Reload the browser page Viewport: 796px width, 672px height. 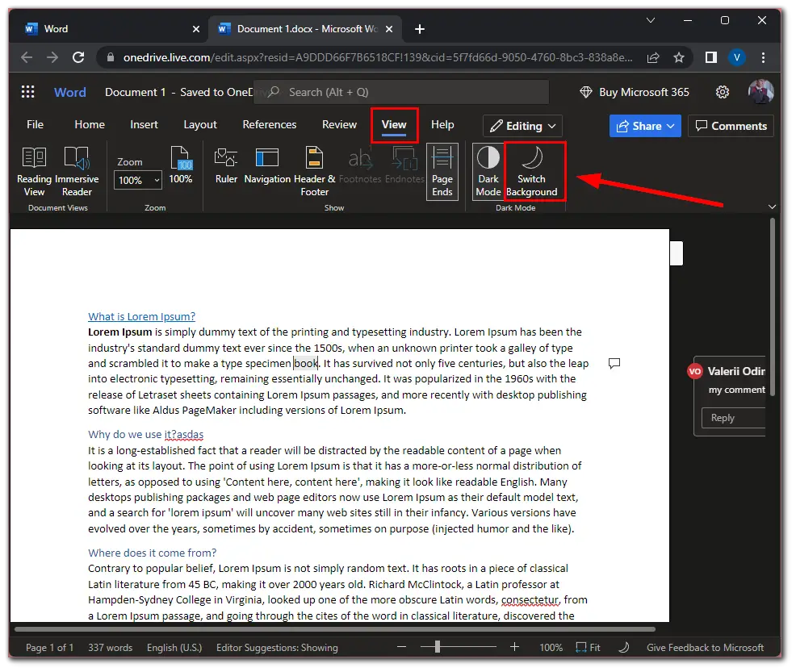78,57
